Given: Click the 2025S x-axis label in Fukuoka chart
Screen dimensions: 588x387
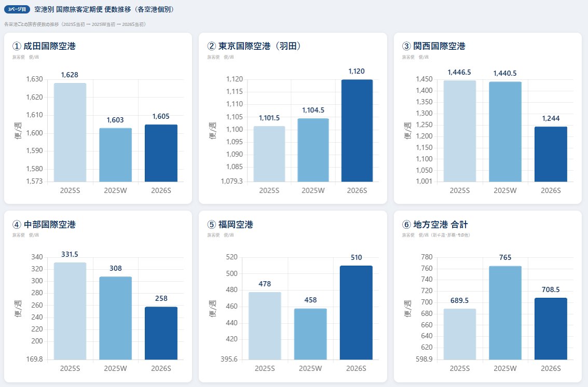Looking at the screenshot, I should pyautogui.click(x=265, y=369).
